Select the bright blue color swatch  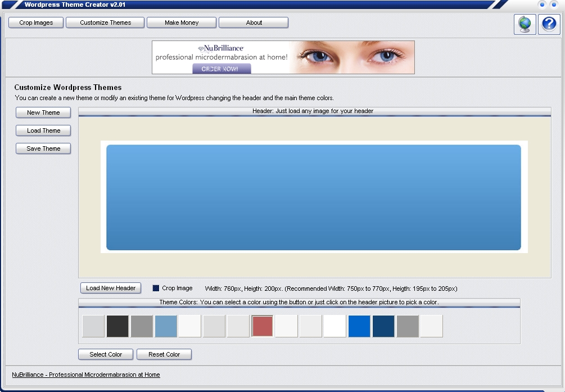point(359,326)
